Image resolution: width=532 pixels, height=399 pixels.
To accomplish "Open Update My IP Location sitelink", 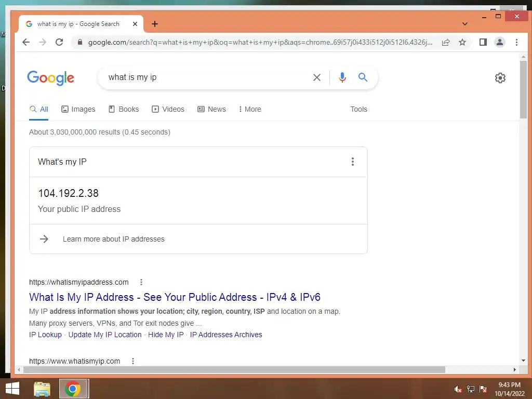I will coord(105,335).
